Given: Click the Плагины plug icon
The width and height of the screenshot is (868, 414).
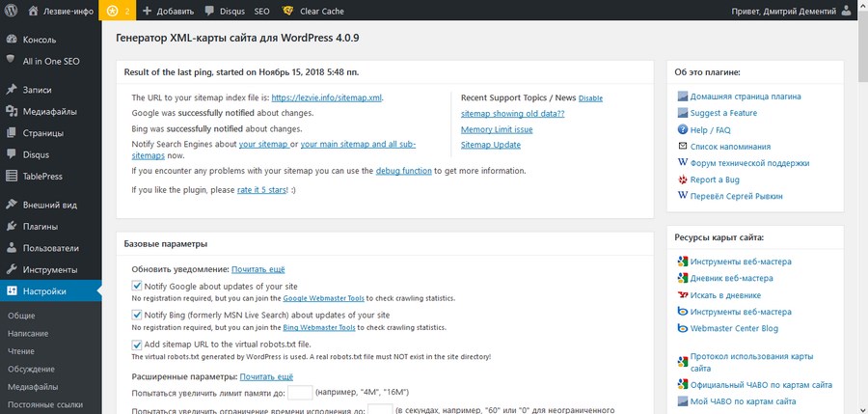Looking at the screenshot, I should coord(11,226).
